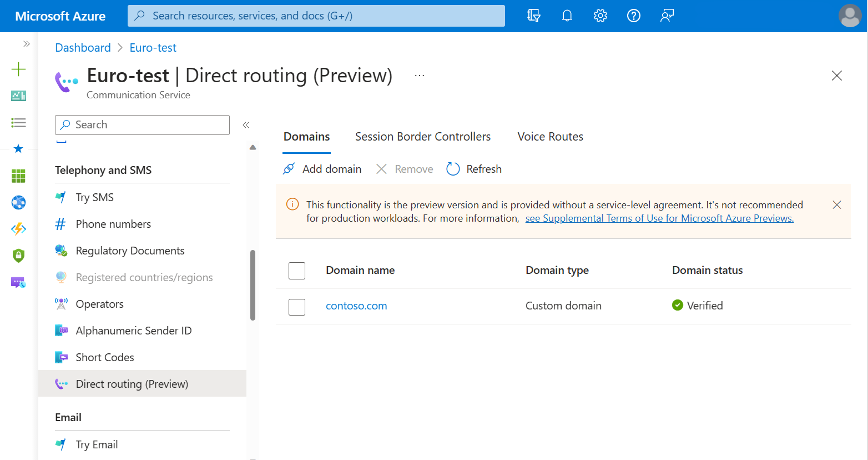Viewport: 868px width, 460px height.
Task: Click Refresh in the toolbar
Action: coord(474,169)
